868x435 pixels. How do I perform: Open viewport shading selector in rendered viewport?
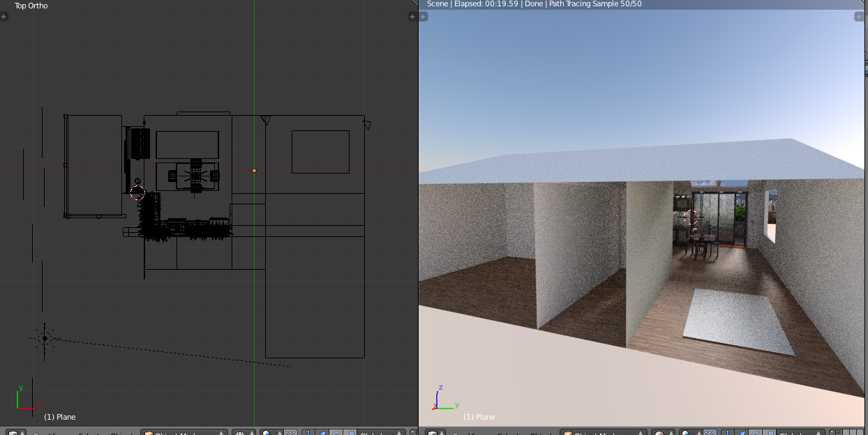[x=663, y=432]
